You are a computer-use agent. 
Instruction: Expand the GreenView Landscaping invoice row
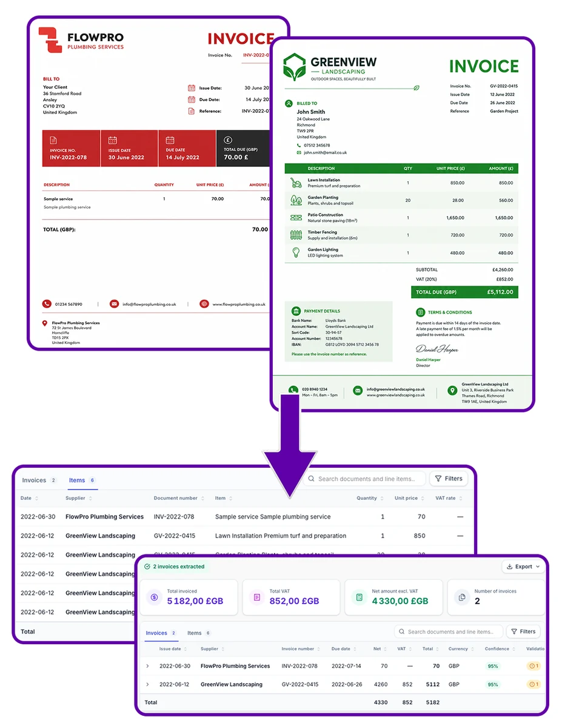(147, 684)
